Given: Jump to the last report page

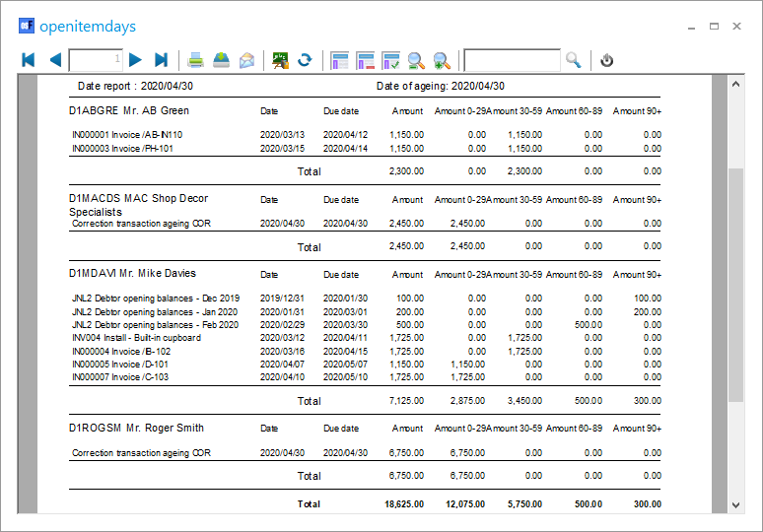Looking at the screenshot, I should 162,60.
